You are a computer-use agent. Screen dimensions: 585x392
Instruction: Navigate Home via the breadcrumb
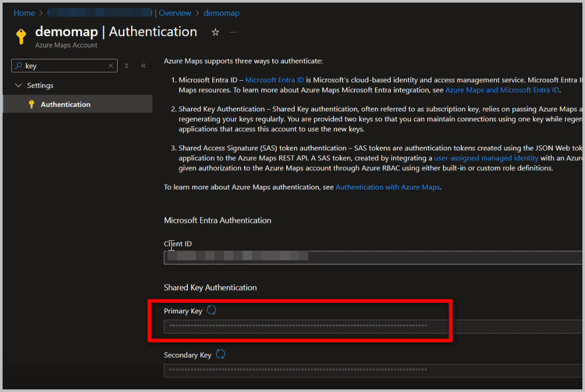[x=24, y=12]
